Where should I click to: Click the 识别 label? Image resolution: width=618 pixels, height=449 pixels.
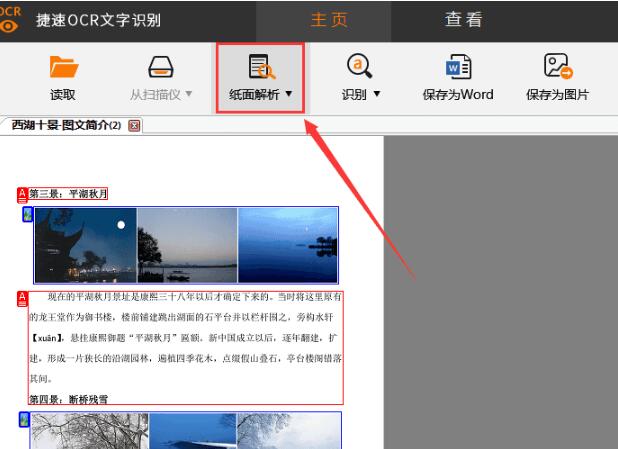(354, 95)
